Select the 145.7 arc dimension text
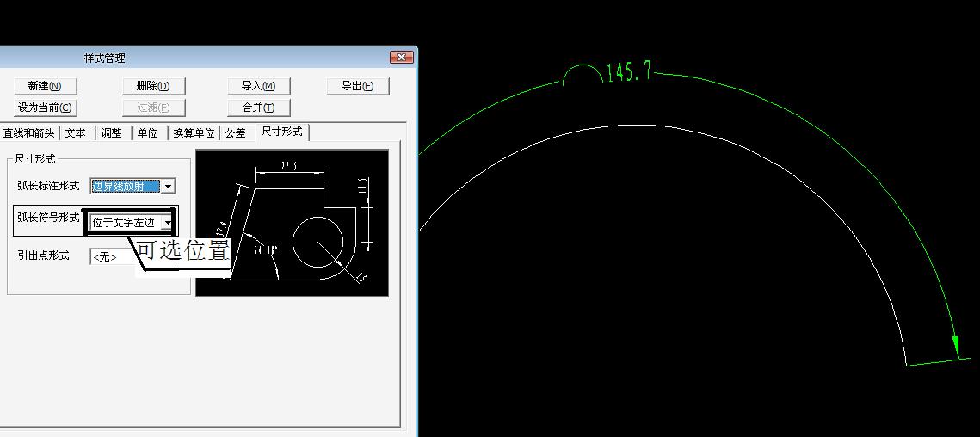The image size is (980, 437). pos(629,71)
